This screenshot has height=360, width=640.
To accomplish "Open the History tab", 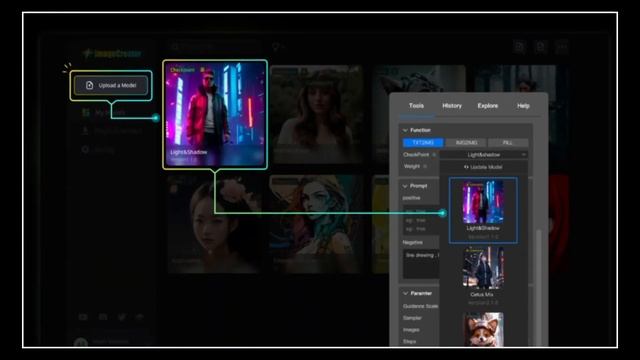I will (452, 105).
